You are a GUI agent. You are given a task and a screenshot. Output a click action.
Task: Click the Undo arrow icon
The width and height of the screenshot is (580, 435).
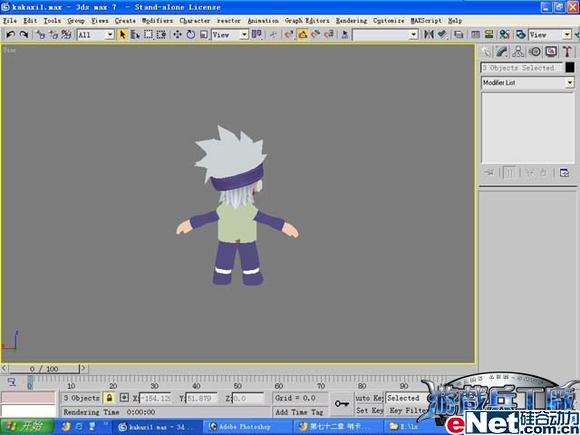coord(10,34)
